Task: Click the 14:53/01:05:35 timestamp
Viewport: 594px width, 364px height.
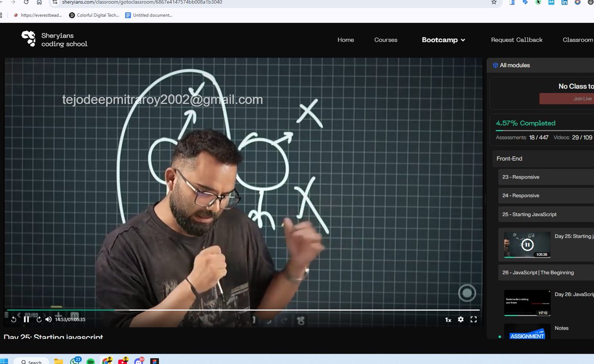Action: tap(70, 319)
